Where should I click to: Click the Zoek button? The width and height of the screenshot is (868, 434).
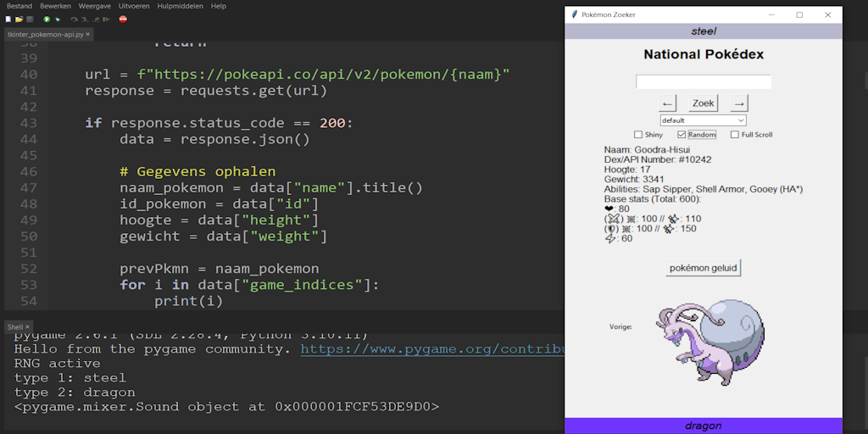703,103
